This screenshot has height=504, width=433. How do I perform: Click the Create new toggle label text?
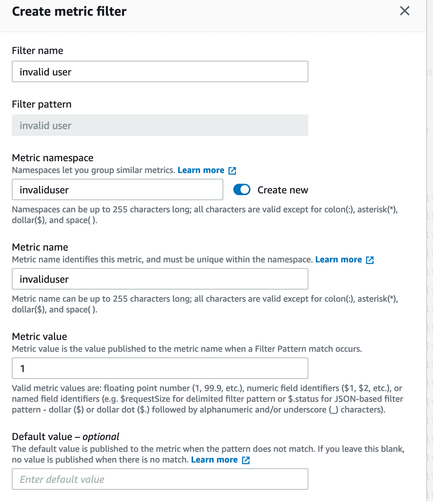click(x=283, y=190)
